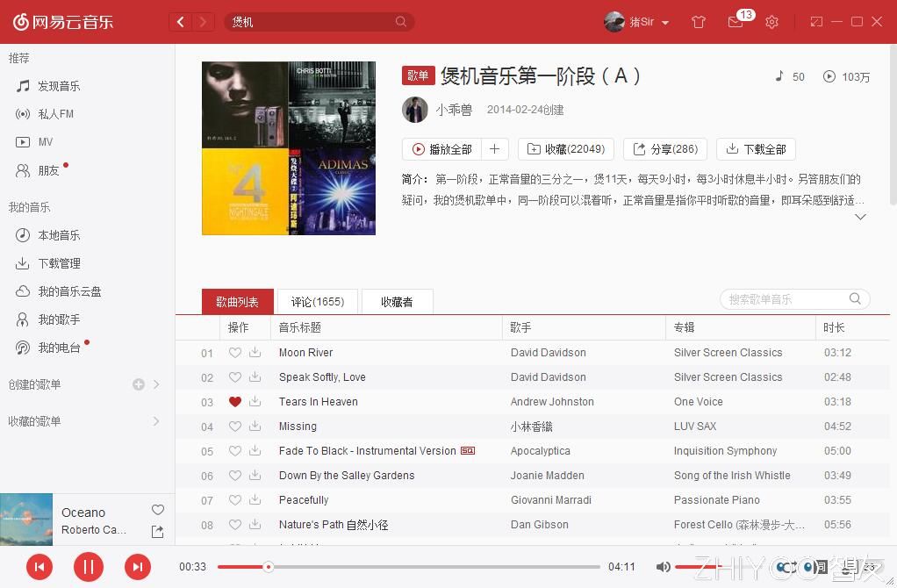Expand the full playlist description
The height and width of the screenshot is (588, 897).
(860, 216)
